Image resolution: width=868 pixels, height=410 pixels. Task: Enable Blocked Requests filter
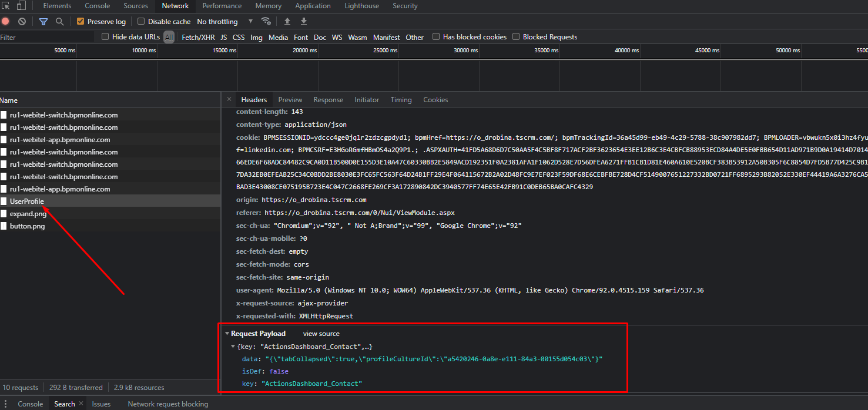(516, 36)
